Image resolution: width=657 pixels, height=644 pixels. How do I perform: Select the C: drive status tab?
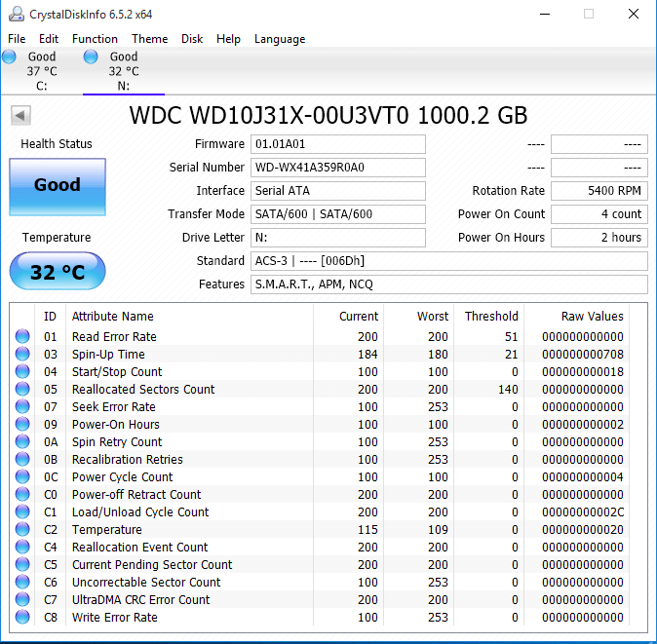tap(42, 71)
